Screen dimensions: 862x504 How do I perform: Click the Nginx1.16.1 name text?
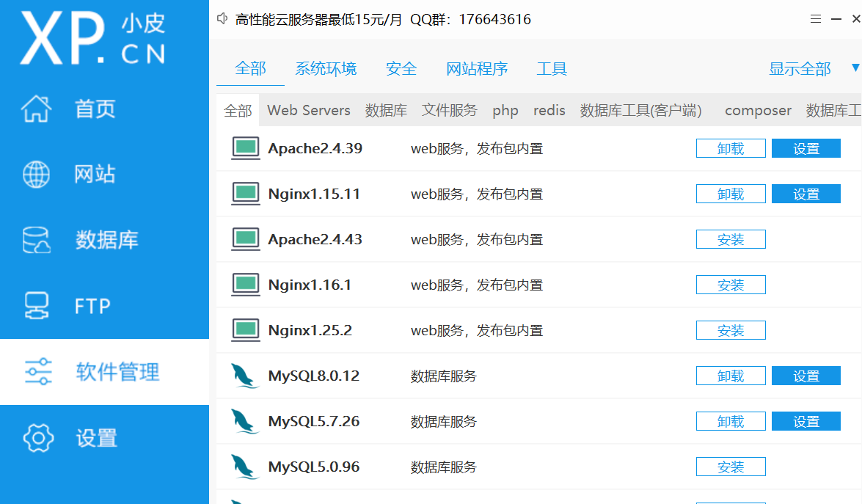coord(310,285)
